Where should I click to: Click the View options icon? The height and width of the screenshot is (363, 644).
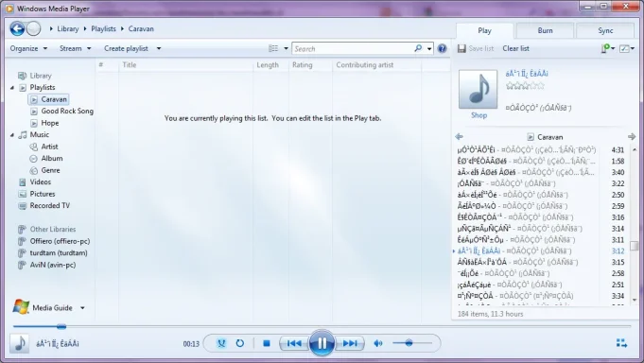pos(273,48)
